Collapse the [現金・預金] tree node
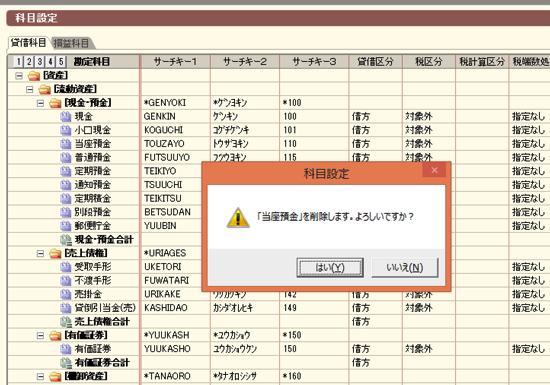 pos(40,103)
